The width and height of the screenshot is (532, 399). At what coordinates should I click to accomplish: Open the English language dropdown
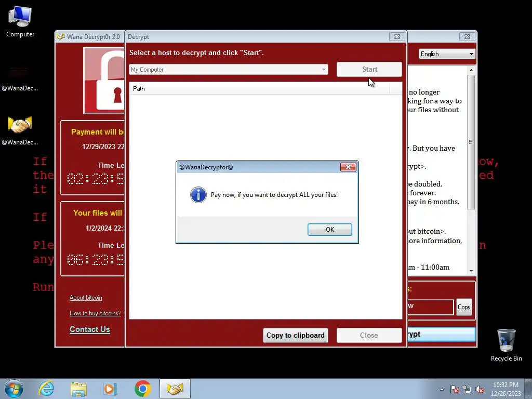447,54
